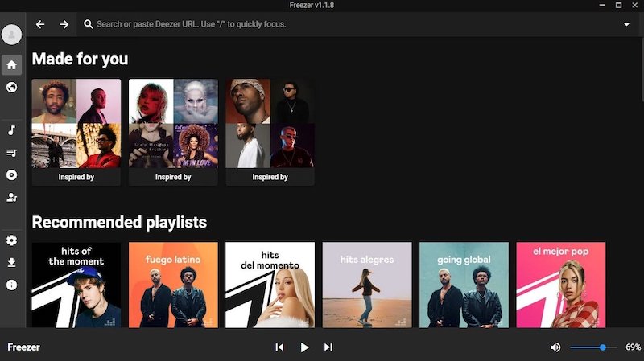Image resolution: width=644 pixels, height=361 pixels.
Task: Expand the dropdown arrow beside search bar
Action: point(627,25)
